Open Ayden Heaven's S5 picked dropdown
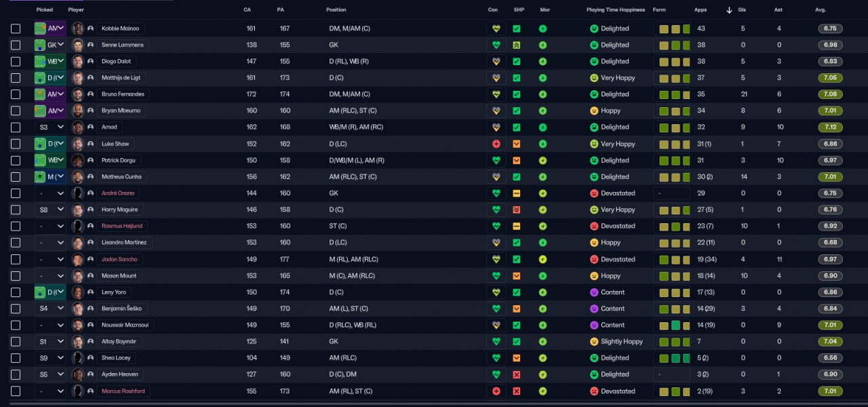The height and width of the screenshot is (407, 868). (x=50, y=374)
